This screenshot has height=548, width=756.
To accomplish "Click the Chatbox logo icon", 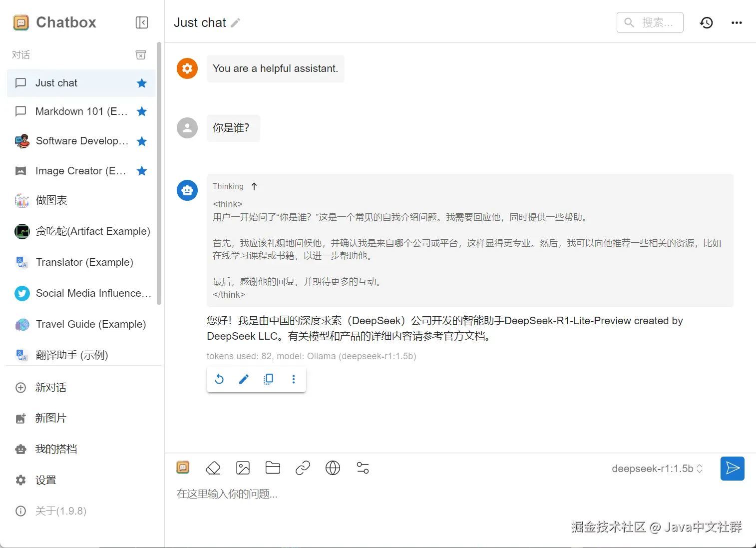I will pyautogui.click(x=21, y=22).
